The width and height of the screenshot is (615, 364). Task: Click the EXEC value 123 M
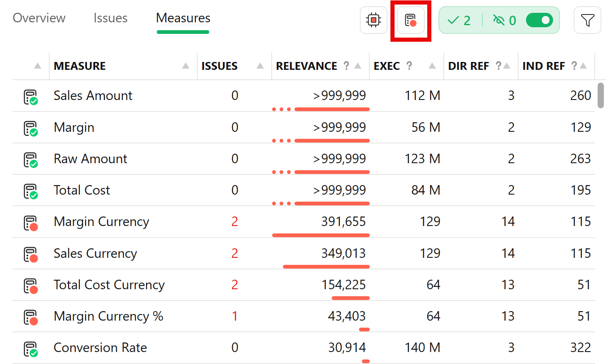pos(422,159)
